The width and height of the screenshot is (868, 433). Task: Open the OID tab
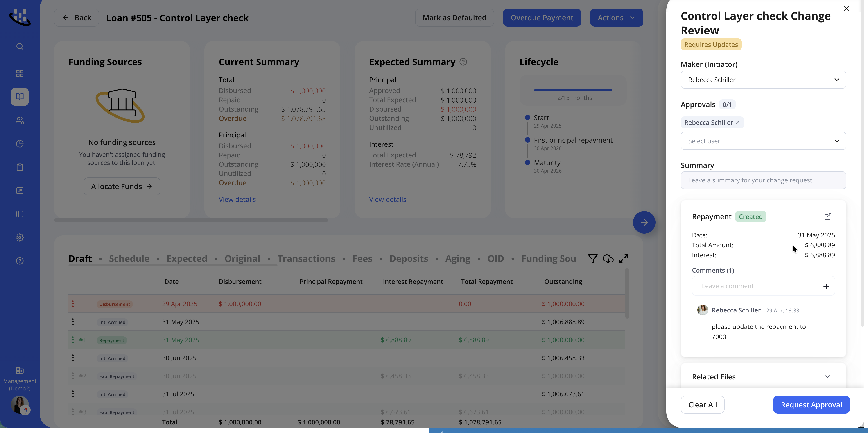(x=496, y=259)
